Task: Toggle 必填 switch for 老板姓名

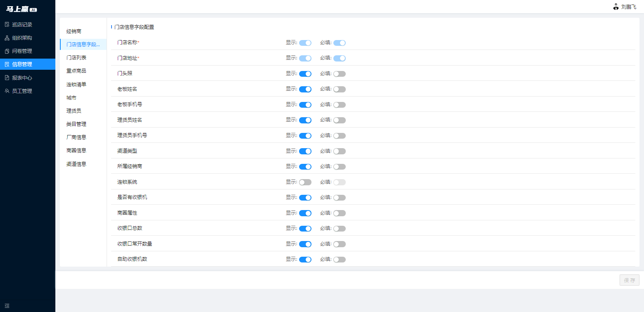Action: pos(340,89)
